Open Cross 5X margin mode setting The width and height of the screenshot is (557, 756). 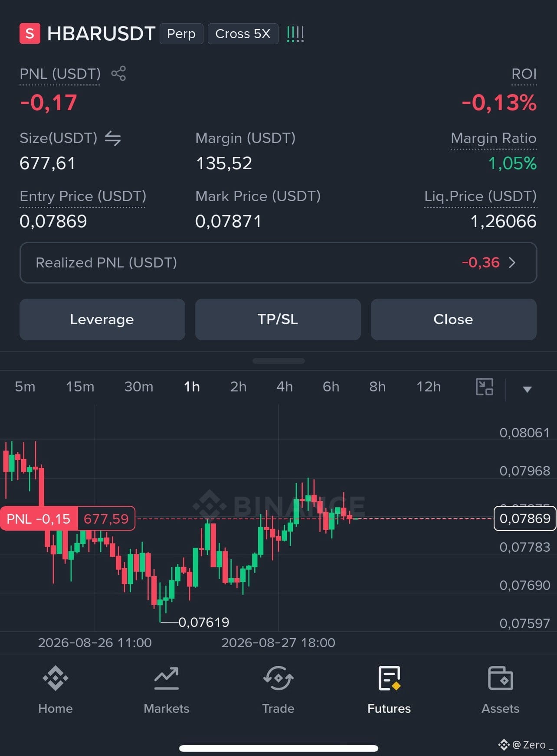click(x=243, y=33)
